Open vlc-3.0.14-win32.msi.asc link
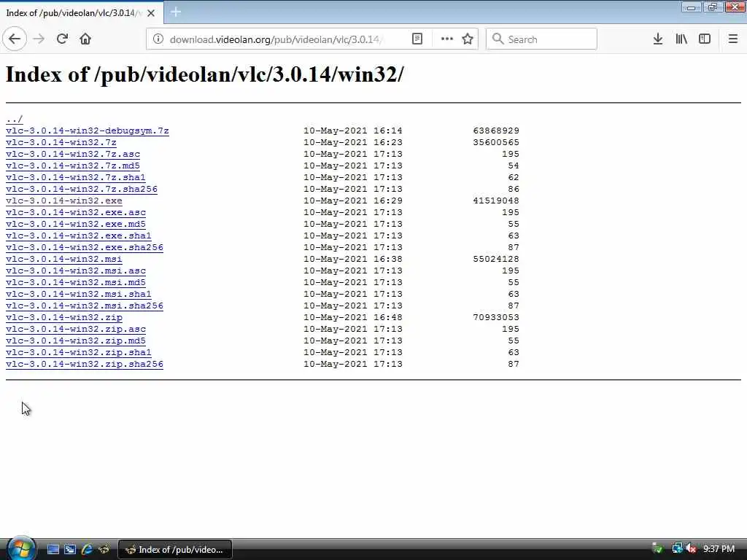 pos(76,271)
